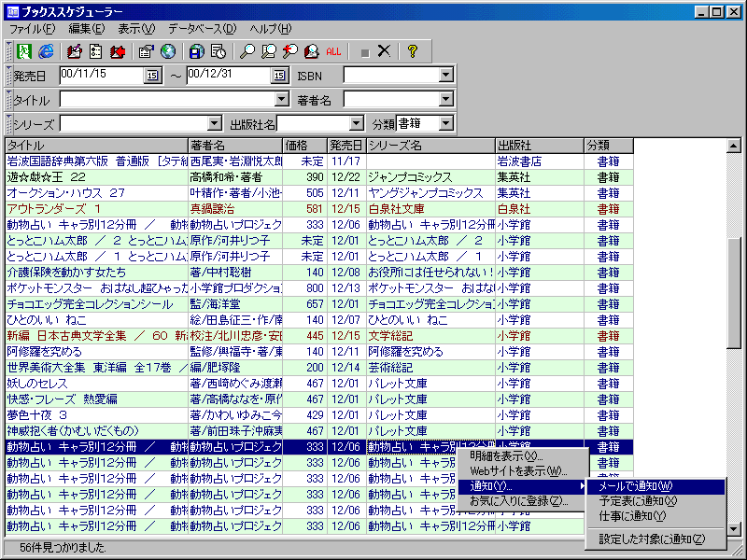Select the row チョコエッグ完全コレクションシール
The image size is (747, 560).
(x=319, y=304)
